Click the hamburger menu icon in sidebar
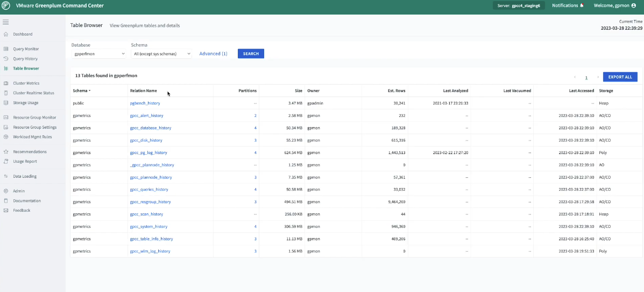This screenshot has height=292, width=644. coord(5,22)
